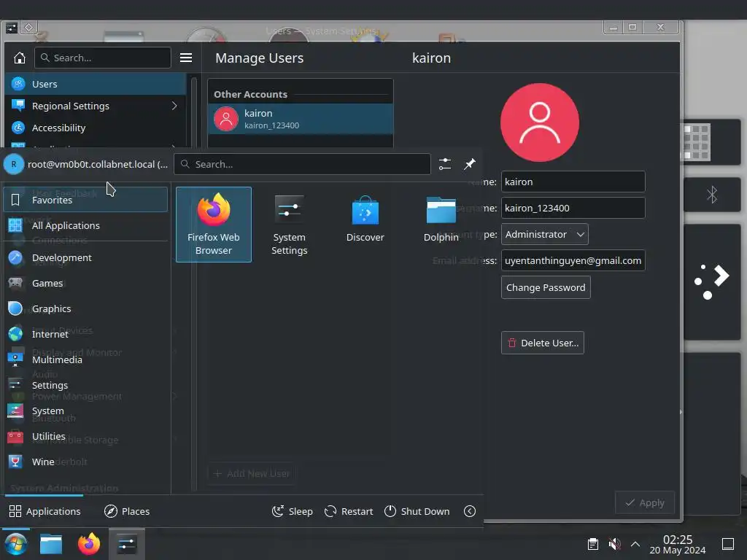The width and height of the screenshot is (747, 560).
Task: Open the System Settings hamburger menu
Action: click(x=186, y=58)
